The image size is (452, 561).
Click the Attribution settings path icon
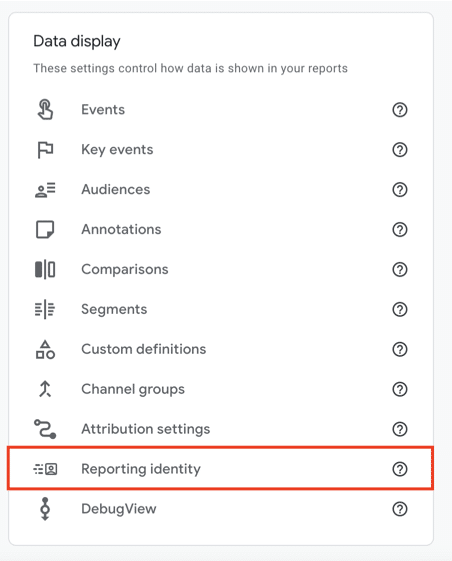45,429
